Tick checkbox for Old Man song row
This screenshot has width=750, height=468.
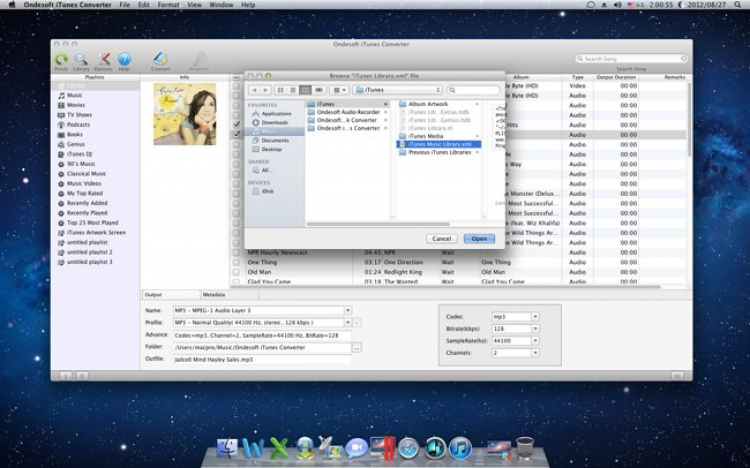236,272
